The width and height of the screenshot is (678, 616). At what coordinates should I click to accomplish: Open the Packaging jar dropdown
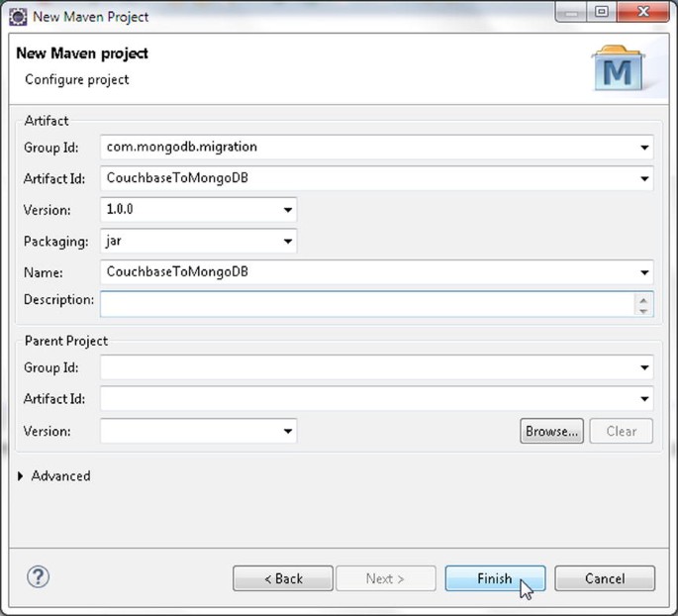coord(288,241)
